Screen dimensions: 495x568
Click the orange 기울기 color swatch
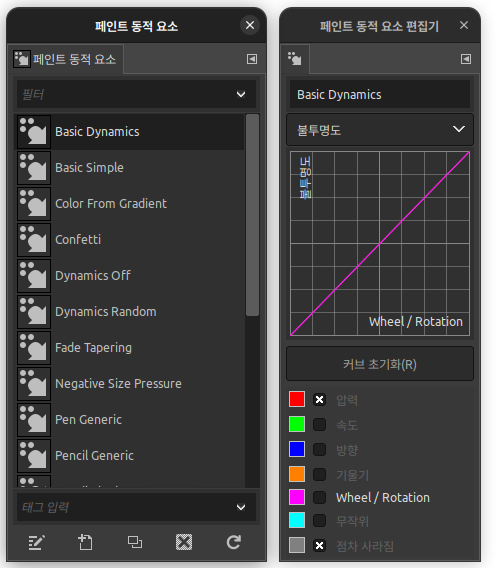(x=297, y=474)
